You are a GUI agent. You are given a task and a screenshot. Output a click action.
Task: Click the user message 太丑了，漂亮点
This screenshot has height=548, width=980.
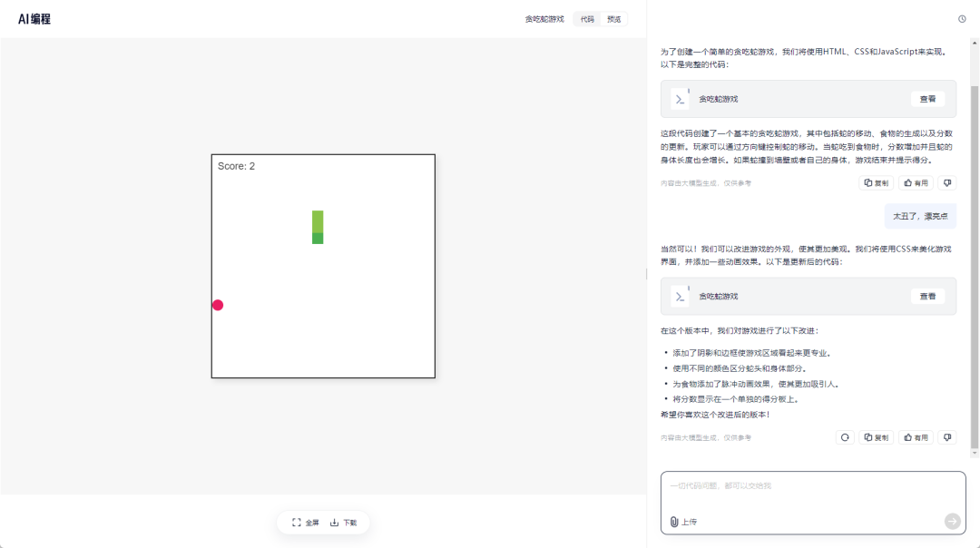point(920,216)
